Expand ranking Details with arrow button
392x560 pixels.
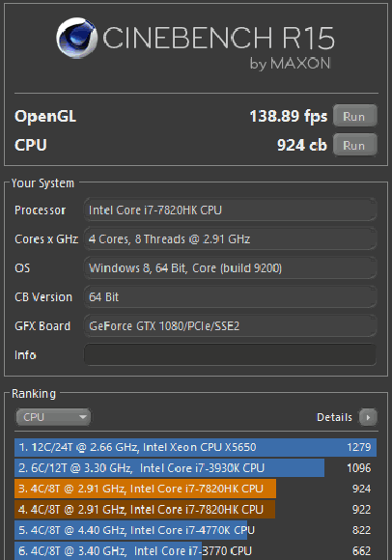[368, 417]
